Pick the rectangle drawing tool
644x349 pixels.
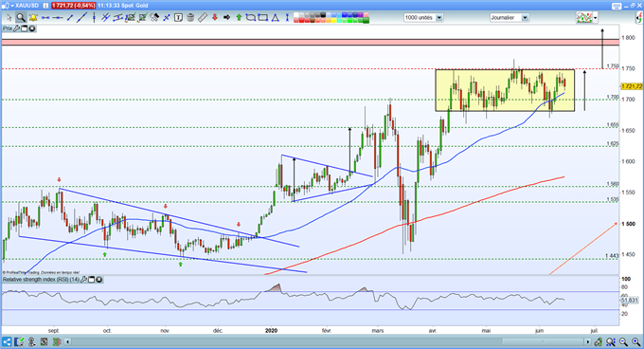pyautogui.click(x=263, y=18)
